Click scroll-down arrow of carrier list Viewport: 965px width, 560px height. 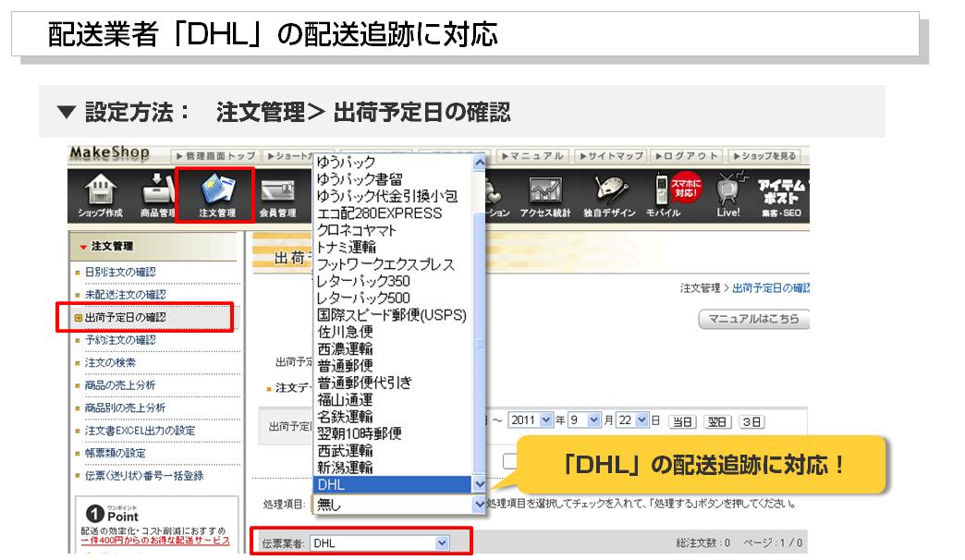[x=479, y=485]
